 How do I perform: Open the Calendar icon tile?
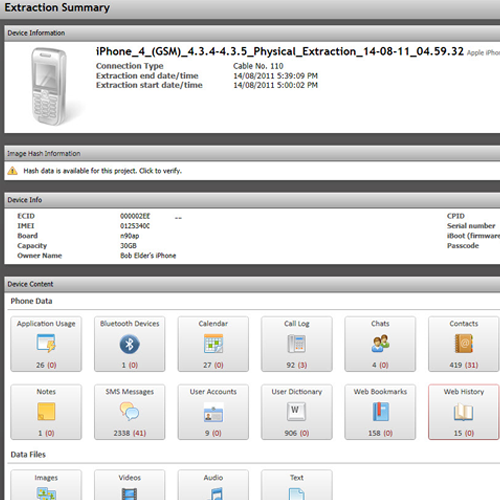[213, 344]
